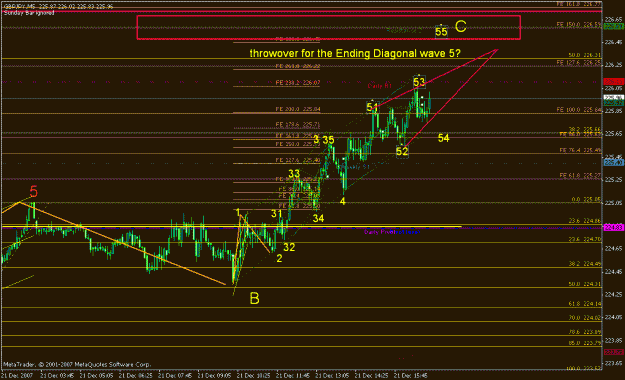
Task: Click the boxed wave label 55
Action: point(441,32)
